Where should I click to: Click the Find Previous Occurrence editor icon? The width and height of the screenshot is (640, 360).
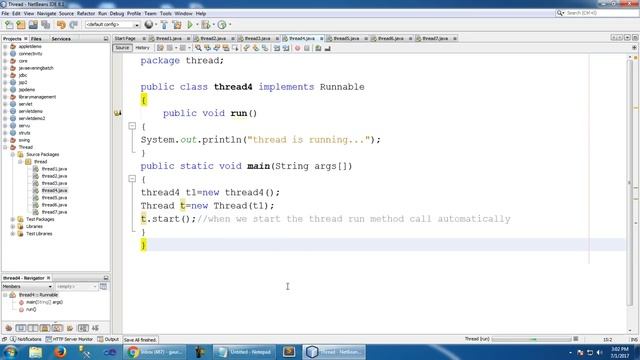207,48
